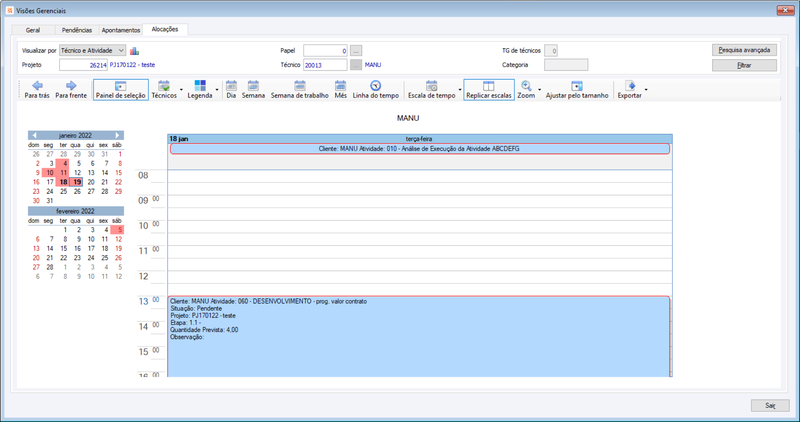800x422 pixels.
Task: Click the PJ170122 - teste project label
Action: (x=132, y=65)
